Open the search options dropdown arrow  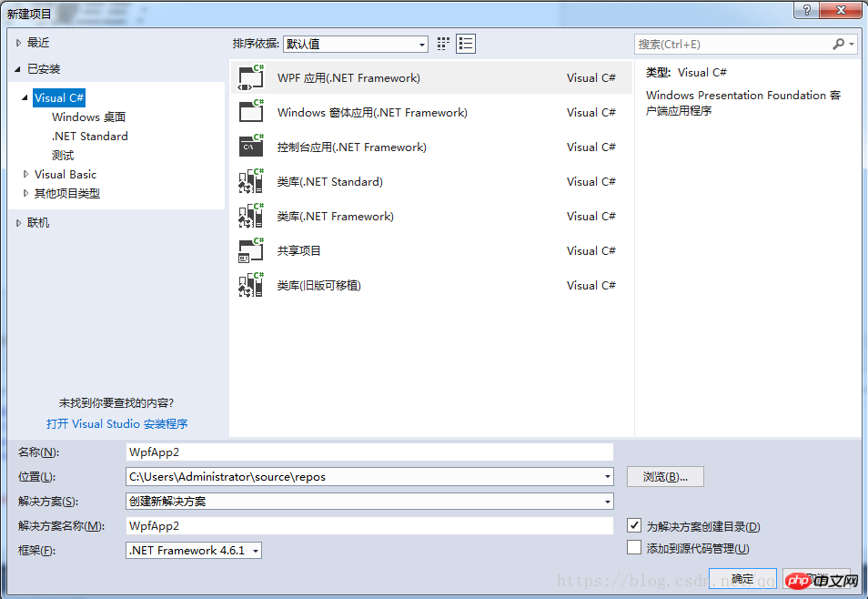click(852, 44)
